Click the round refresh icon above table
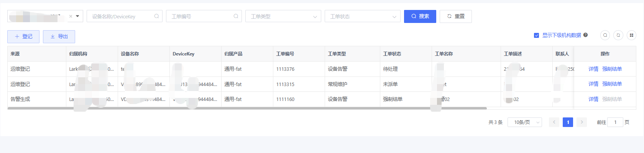The height and width of the screenshot is (153, 644). [x=618, y=35]
